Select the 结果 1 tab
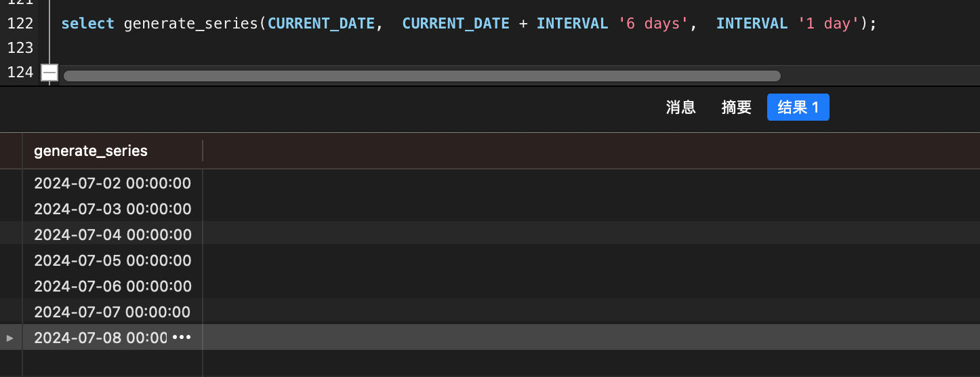 [x=798, y=107]
